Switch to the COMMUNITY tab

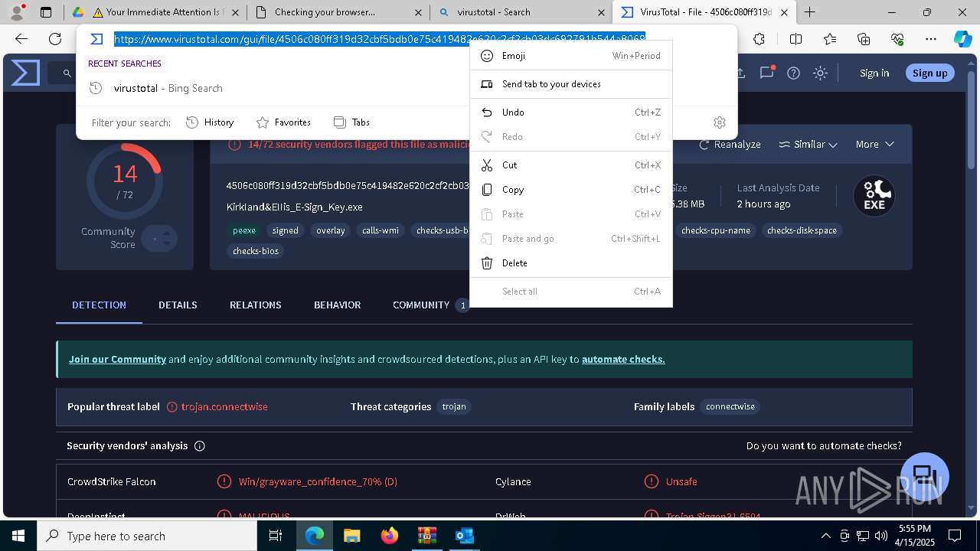430,305
